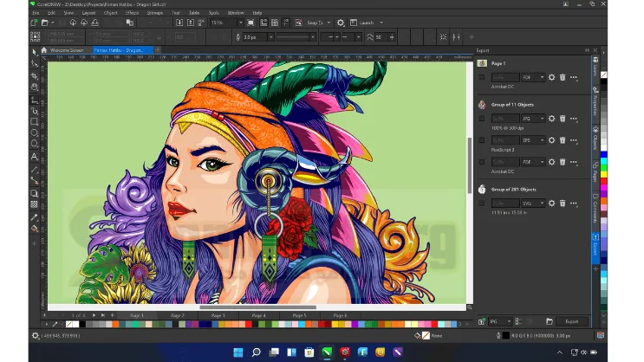Go to Page 3 in the page navigator

pyautogui.click(x=218, y=315)
